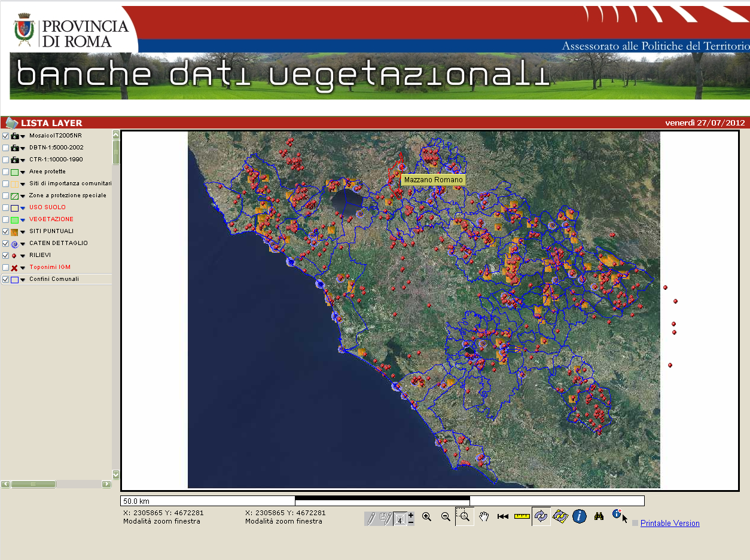Expand the MosaicoIT2005NR layer dropdown arrow
The height and width of the screenshot is (560, 750).
23,137
